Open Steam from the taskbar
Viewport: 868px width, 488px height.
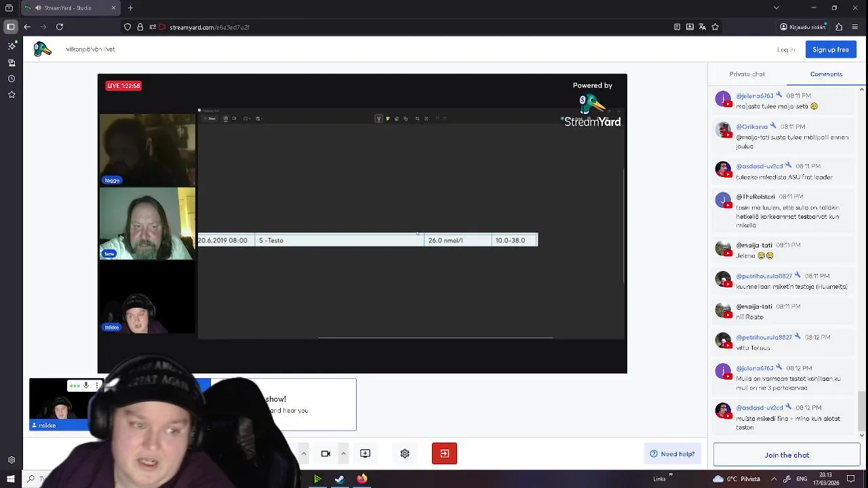pyautogui.click(x=340, y=479)
